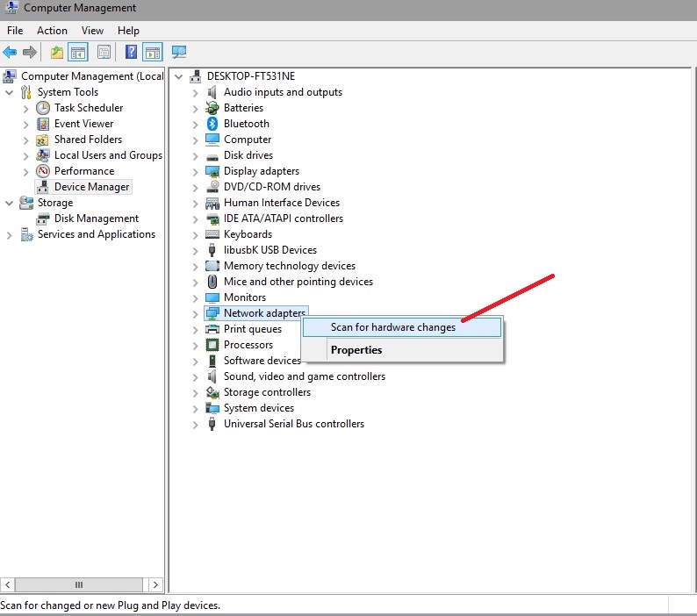The image size is (697, 616).
Task: Click the blue Back arrow in toolbar
Action: click(x=11, y=53)
